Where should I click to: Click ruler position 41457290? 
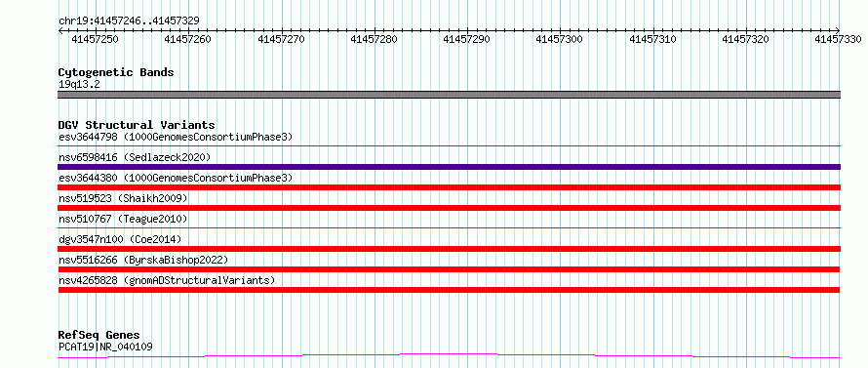click(x=466, y=39)
